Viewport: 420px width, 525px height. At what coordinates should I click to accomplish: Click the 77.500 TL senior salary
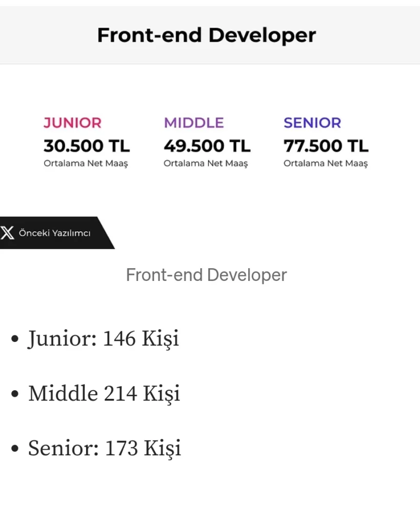(326, 146)
